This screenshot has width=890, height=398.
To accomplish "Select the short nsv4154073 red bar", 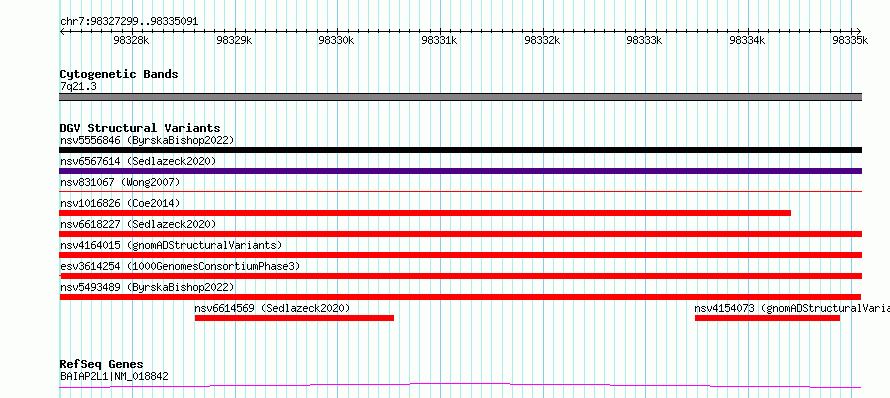I will coord(767,318).
